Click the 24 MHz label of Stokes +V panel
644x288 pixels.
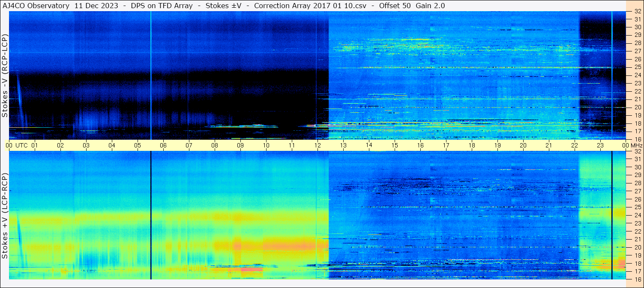[637, 215]
